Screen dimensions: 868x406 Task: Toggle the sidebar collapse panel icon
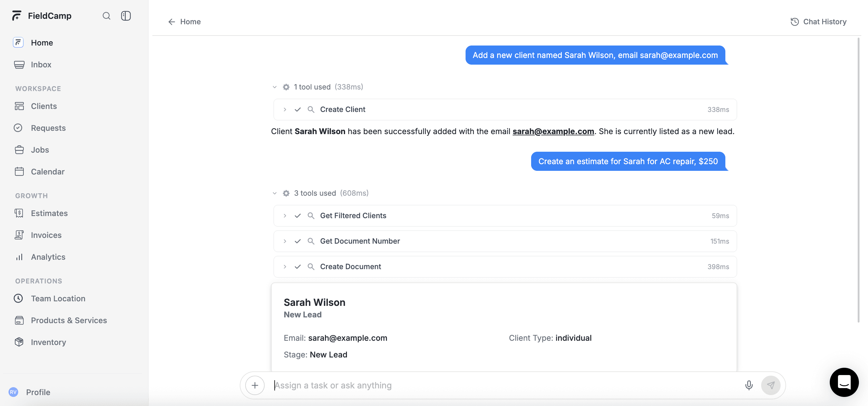[126, 16]
